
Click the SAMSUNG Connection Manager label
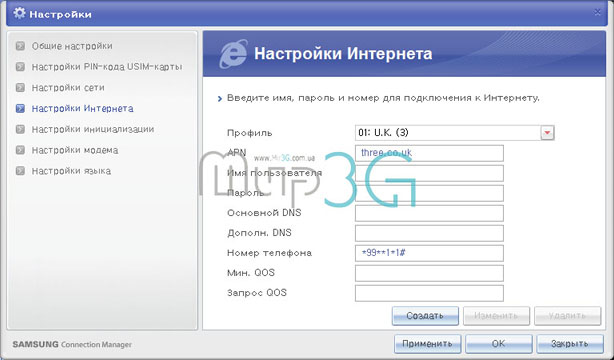tap(72, 345)
